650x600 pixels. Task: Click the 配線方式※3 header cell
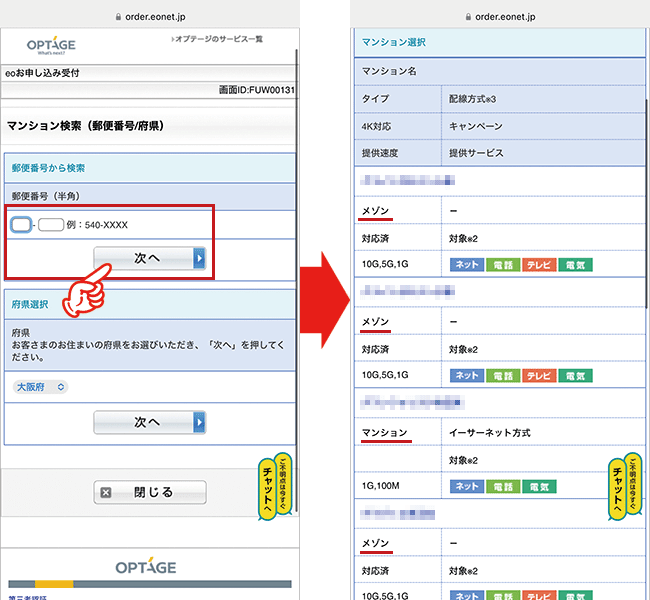[543, 99]
